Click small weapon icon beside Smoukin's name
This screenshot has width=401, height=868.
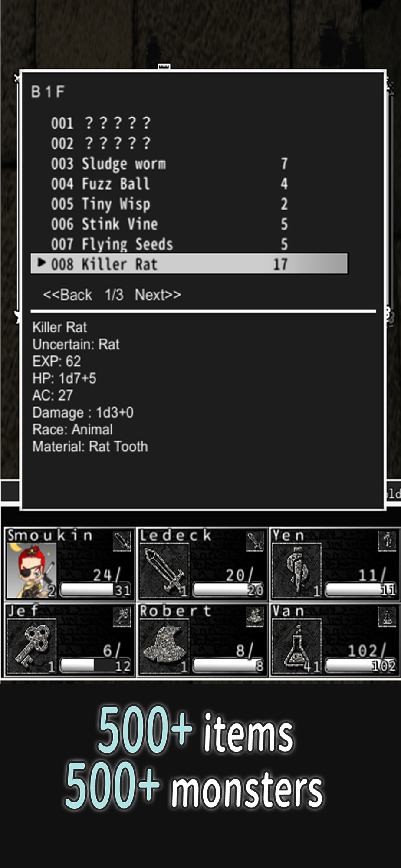coord(122,541)
